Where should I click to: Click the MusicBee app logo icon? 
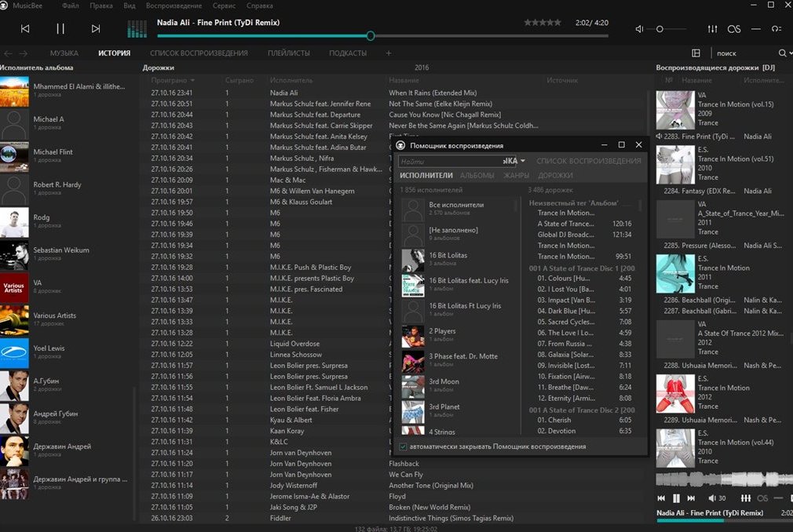click(x=4, y=5)
